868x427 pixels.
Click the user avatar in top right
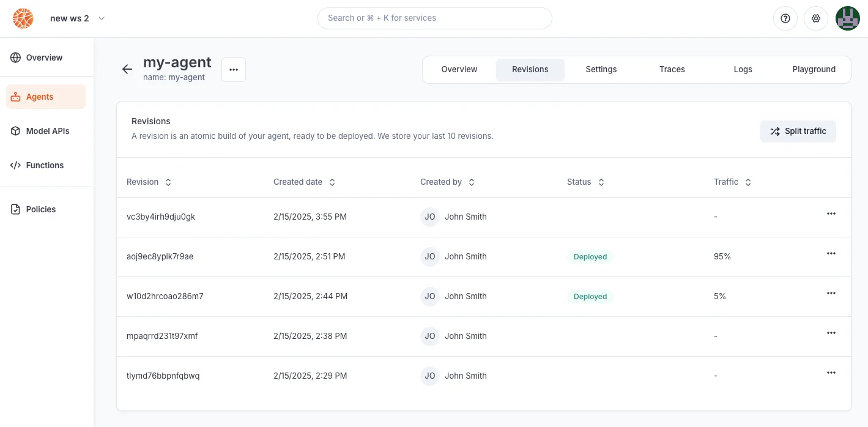click(x=848, y=18)
